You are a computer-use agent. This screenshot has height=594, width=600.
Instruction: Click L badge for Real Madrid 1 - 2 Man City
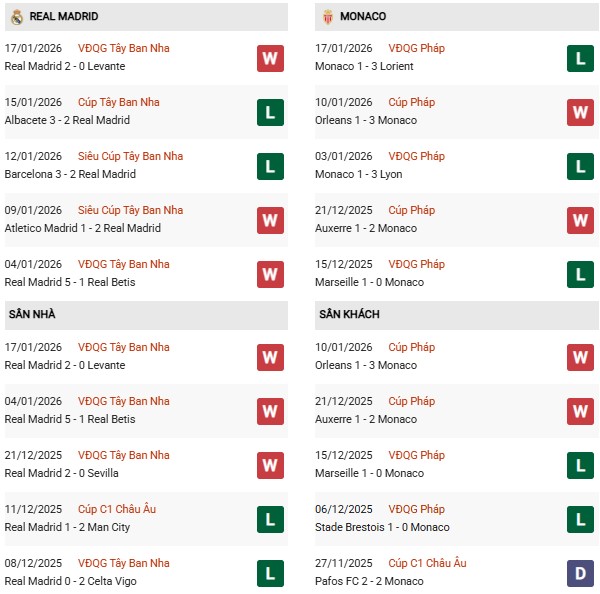[269, 519]
